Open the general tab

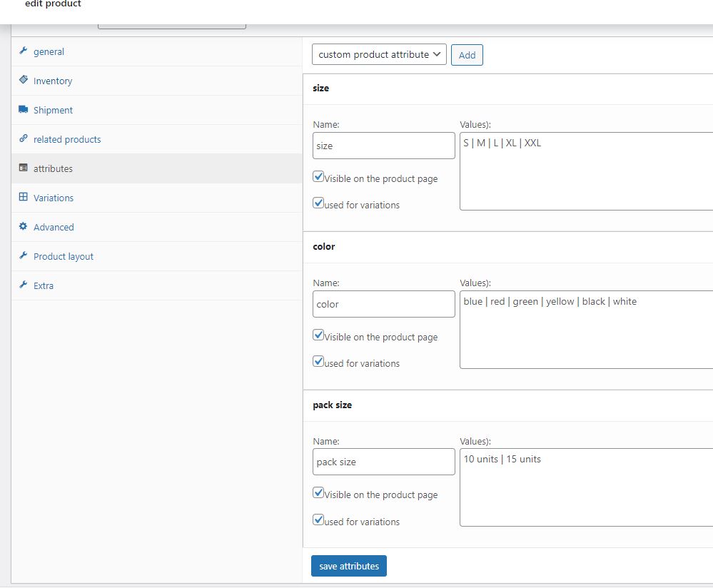pyautogui.click(x=156, y=51)
